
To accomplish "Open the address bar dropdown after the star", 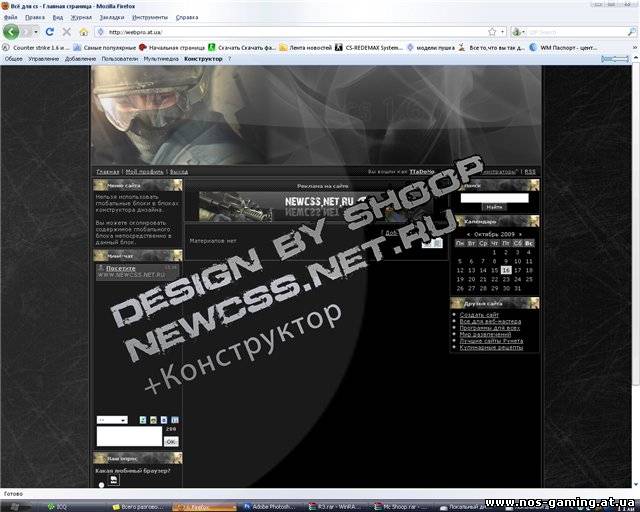I will pyautogui.click(x=502, y=32).
